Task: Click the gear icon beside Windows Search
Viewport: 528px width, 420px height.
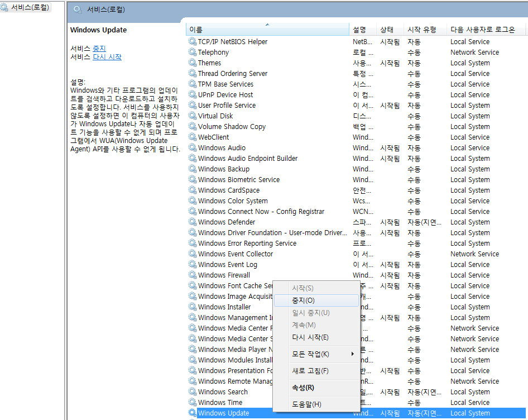Action: [x=192, y=392]
